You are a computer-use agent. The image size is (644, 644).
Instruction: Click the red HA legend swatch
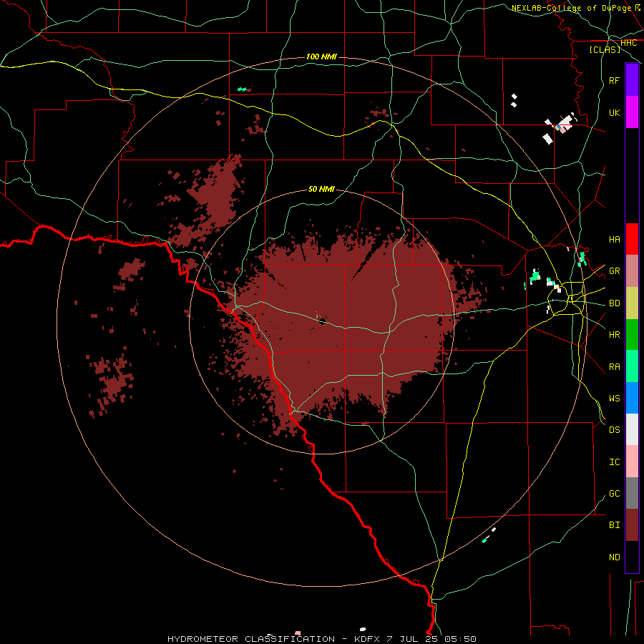point(632,239)
